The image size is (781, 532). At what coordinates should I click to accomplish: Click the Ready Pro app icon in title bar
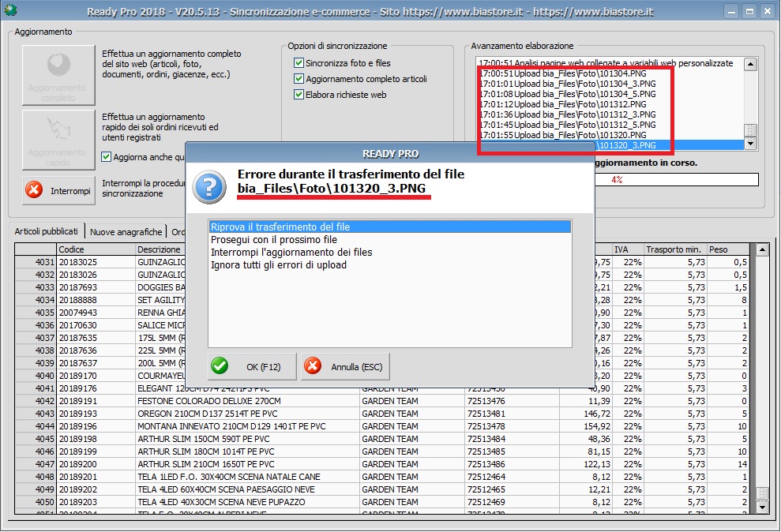(10, 10)
